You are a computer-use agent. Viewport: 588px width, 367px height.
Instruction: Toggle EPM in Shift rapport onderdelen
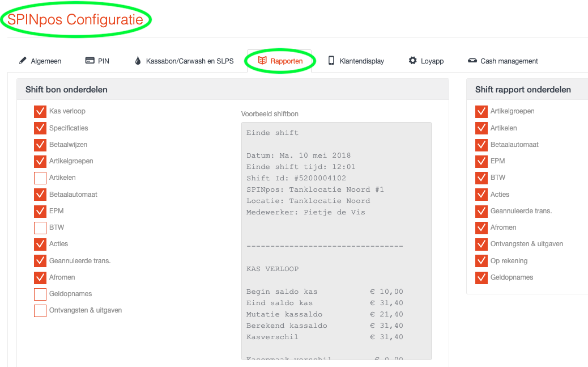(482, 161)
